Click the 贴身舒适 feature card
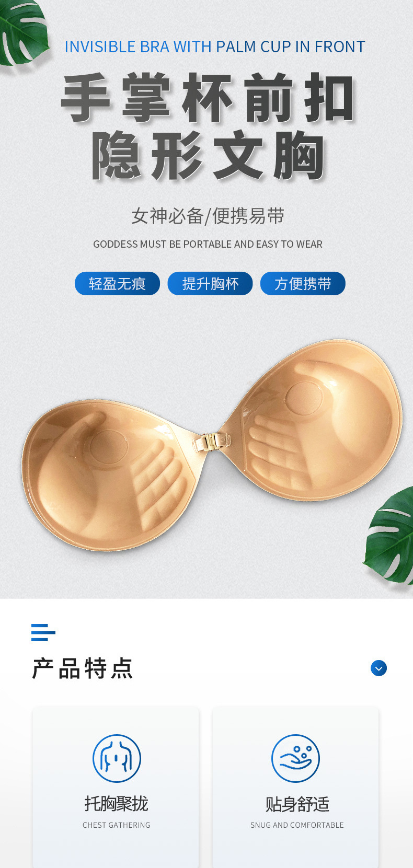This screenshot has height=868, width=413. coord(295,787)
